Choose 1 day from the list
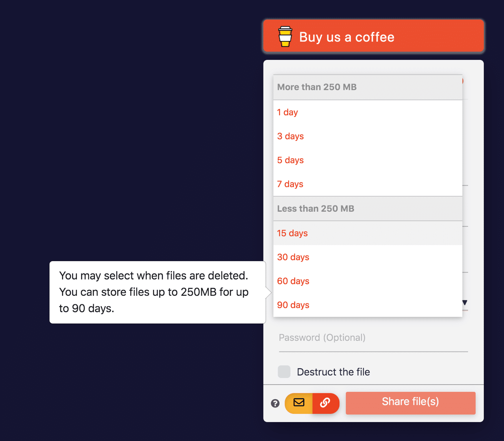Screen dimensions: 504x441 click(x=287, y=112)
